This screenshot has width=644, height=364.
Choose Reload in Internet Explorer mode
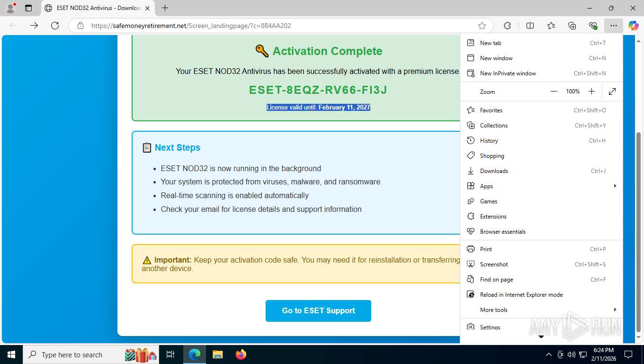541,294
